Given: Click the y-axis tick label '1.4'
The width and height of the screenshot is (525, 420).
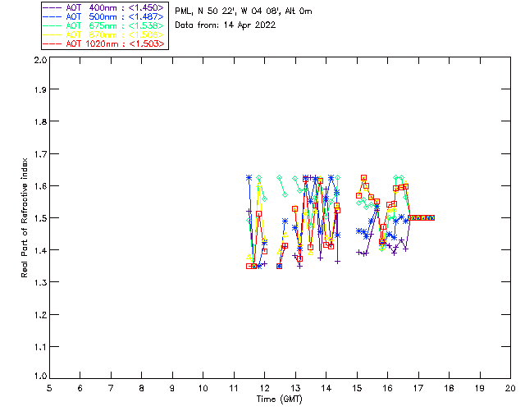Looking at the screenshot, I should [x=40, y=250].
